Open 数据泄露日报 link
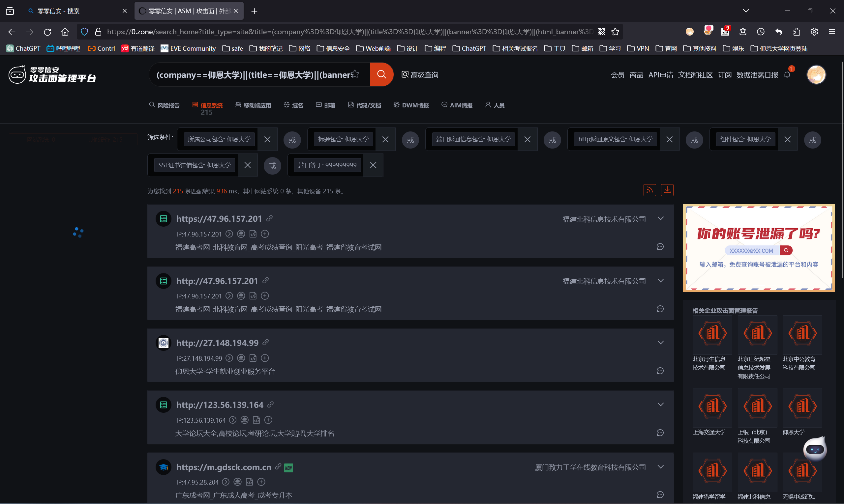This screenshot has height=504, width=844. coord(757,75)
